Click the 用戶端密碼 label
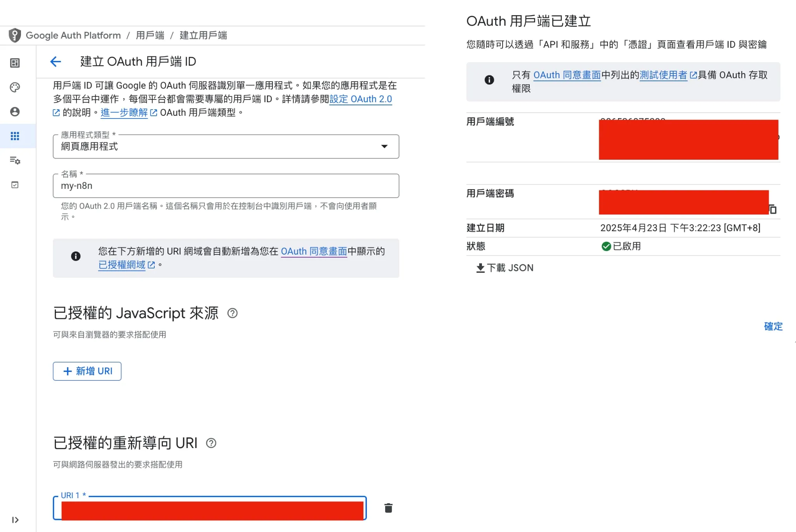 click(490, 194)
